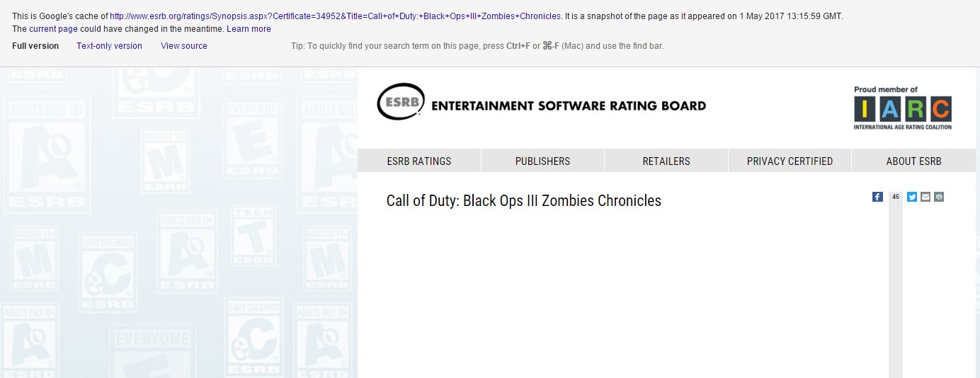
Task: Share page via Facebook icon
Action: (x=877, y=197)
